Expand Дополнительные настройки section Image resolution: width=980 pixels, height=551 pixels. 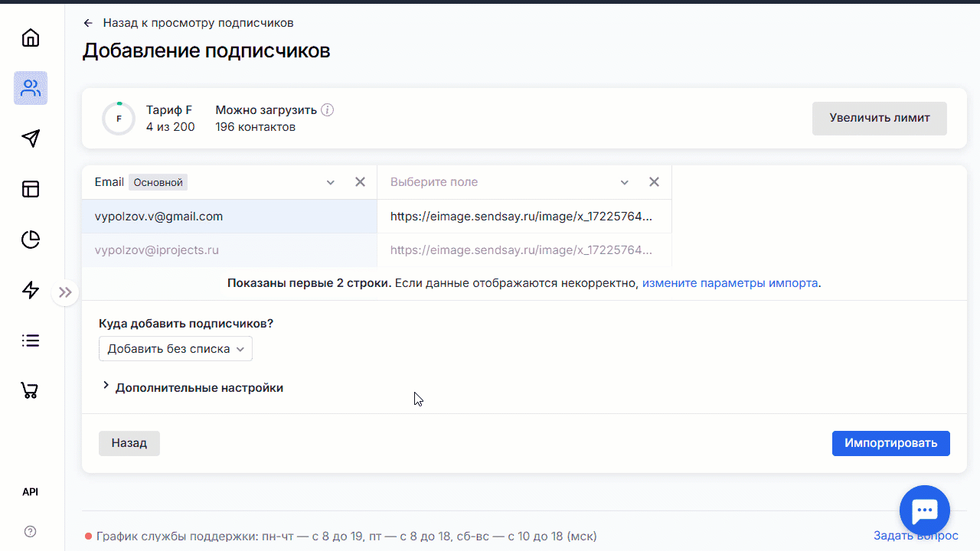click(191, 387)
